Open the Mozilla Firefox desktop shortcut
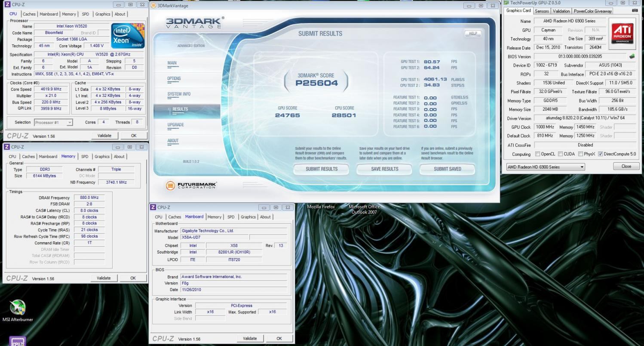 click(x=321, y=207)
